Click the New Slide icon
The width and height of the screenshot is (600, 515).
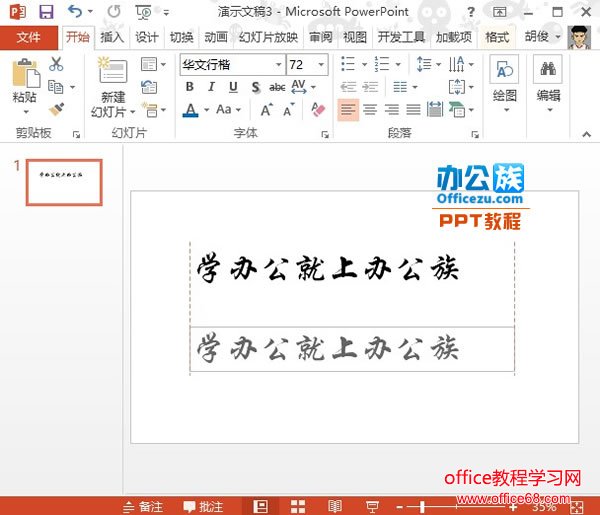pos(112,70)
